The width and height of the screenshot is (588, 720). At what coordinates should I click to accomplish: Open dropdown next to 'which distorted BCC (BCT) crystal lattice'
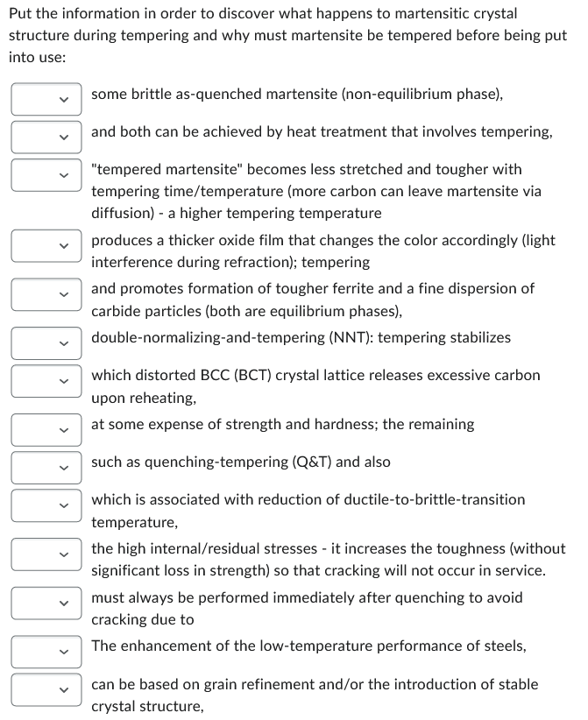[46, 381]
